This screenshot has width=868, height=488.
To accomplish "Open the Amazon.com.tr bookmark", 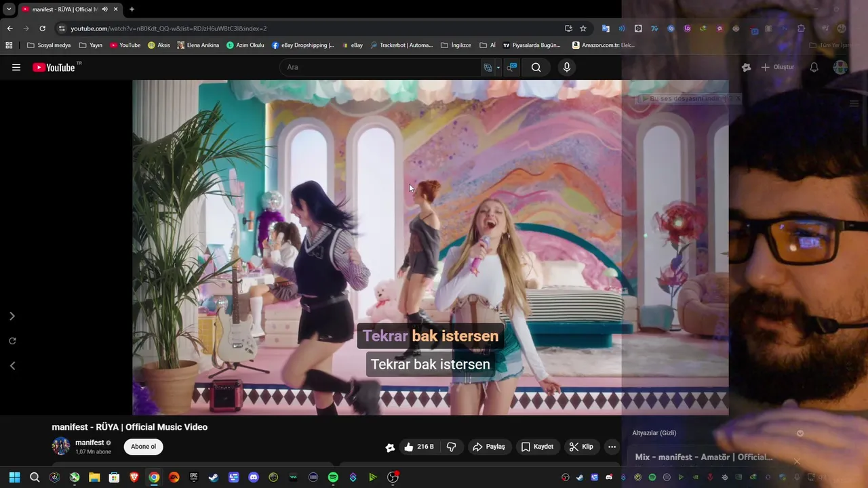I will click(603, 45).
